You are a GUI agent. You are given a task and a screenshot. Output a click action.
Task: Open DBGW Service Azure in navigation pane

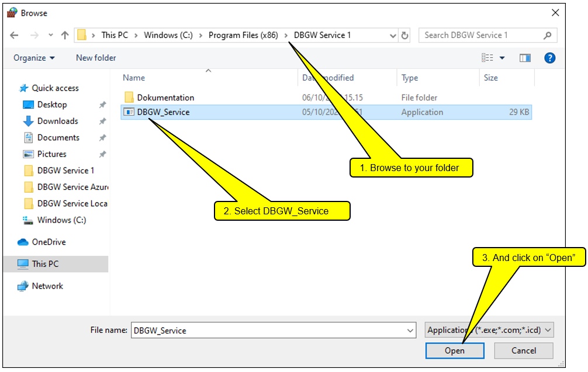click(x=72, y=187)
